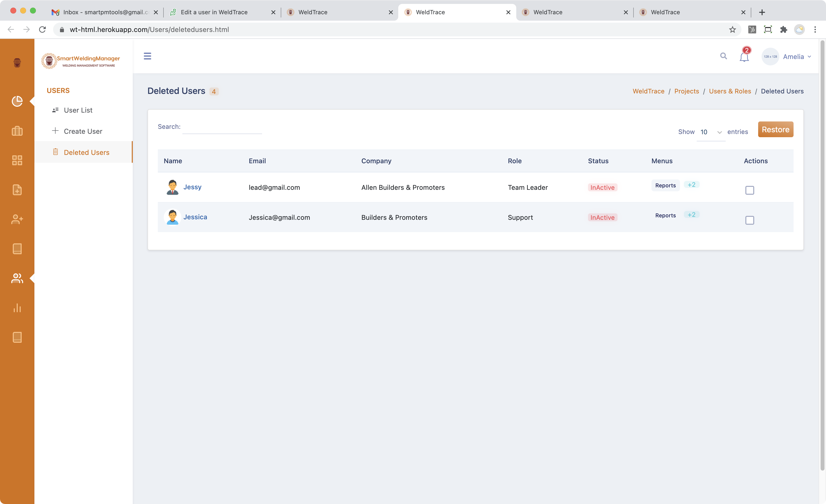Image resolution: width=826 pixels, height=504 pixels.
Task: Click Jessica's avatar picture
Action: point(172,217)
